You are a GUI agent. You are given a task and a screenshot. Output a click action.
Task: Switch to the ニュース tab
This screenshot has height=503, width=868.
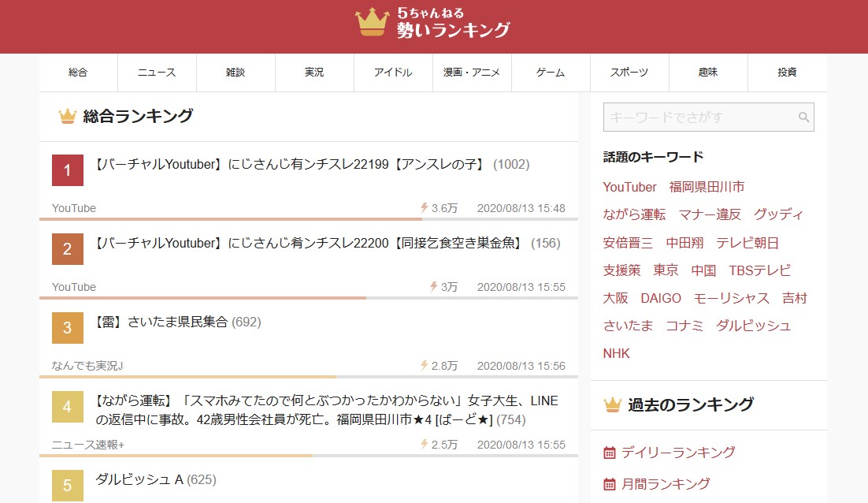[x=157, y=73]
